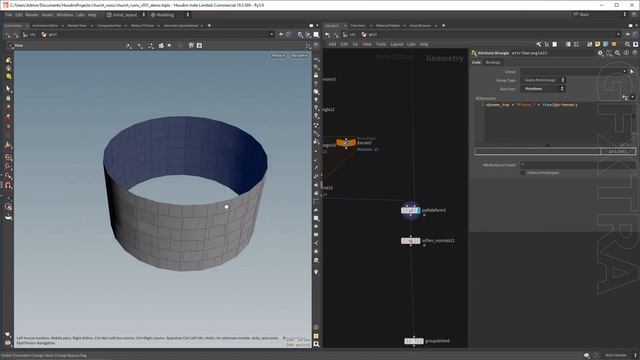This screenshot has width=640, height=360.
Task: Open the No cam dropdown in viewport
Action: (299, 56)
